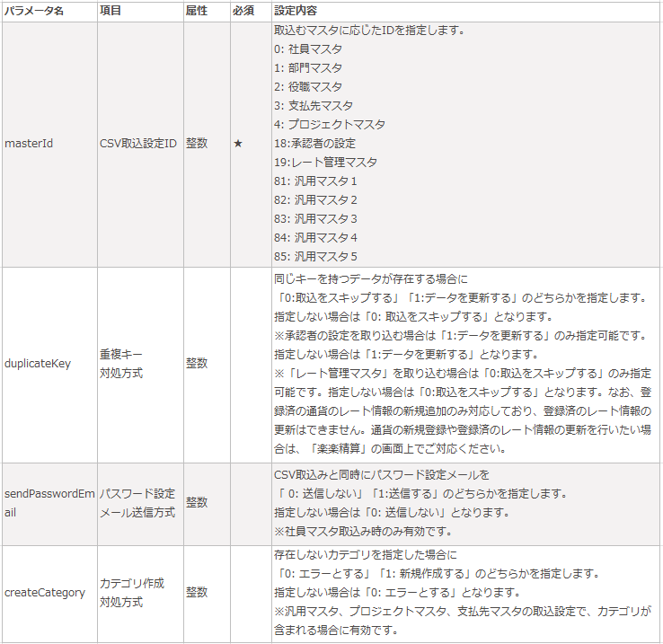The width and height of the screenshot is (663, 644).
Task: Select the createCategory parameter name cell
Action: (45, 592)
